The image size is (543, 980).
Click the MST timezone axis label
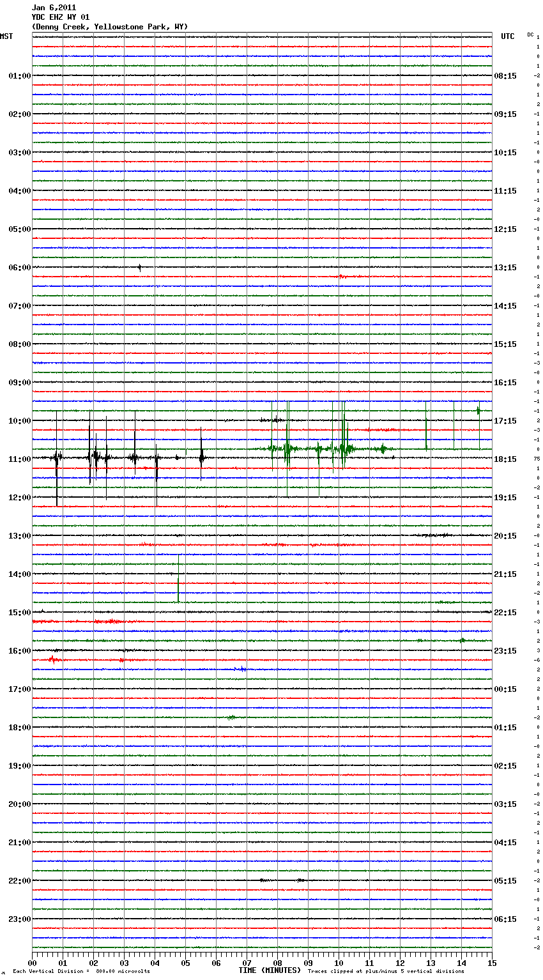[x=6, y=36]
